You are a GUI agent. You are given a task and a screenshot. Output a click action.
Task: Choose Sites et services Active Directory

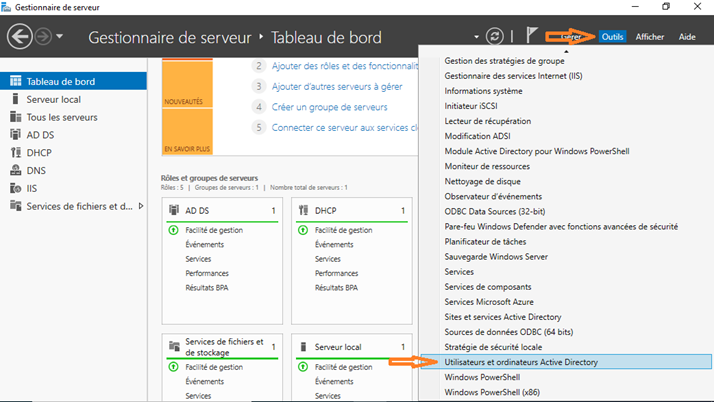pyautogui.click(x=503, y=317)
